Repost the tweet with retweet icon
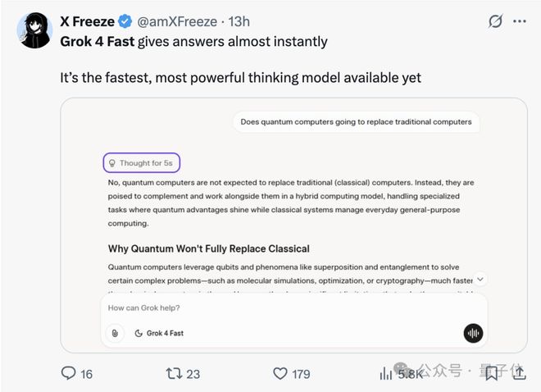The image size is (541, 392). tap(173, 373)
